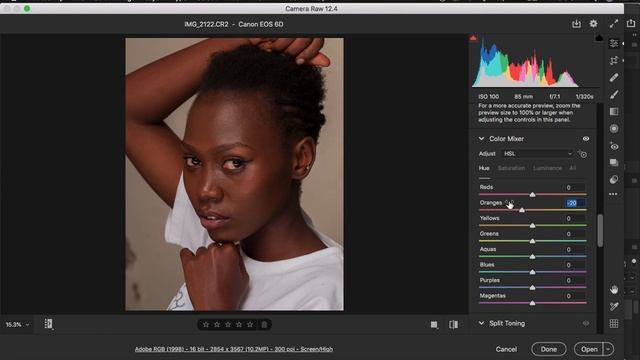Click the Yellows value field

tap(575, 218)
